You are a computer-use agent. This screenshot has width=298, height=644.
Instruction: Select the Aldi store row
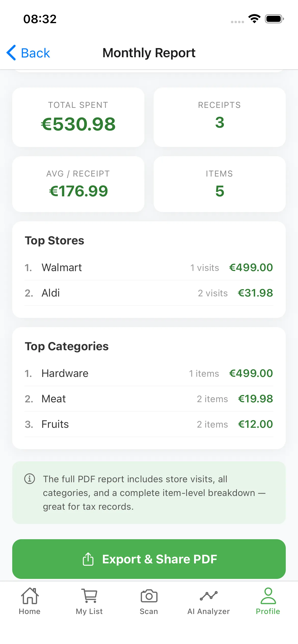149,293
